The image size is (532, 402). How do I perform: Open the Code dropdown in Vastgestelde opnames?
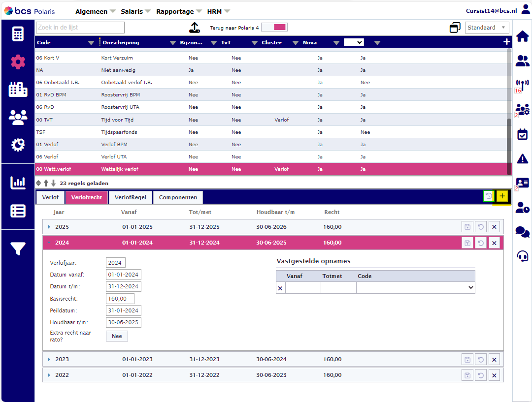point(415,288)
